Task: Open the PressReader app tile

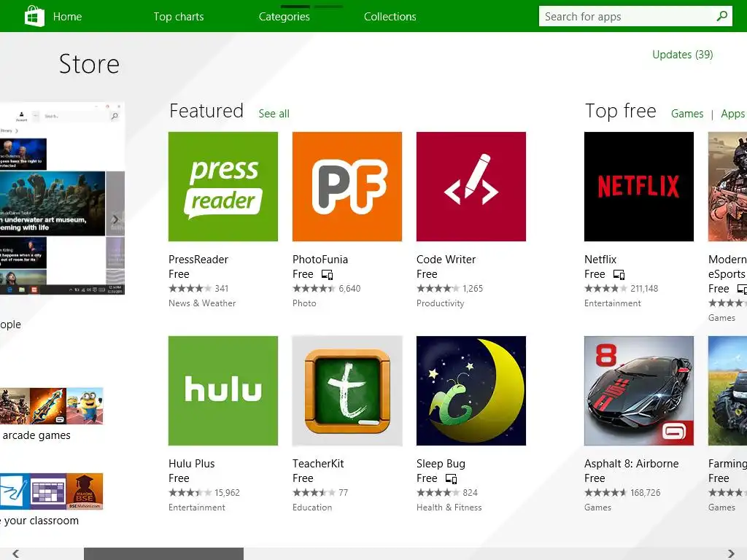Action: coord(222,187)
